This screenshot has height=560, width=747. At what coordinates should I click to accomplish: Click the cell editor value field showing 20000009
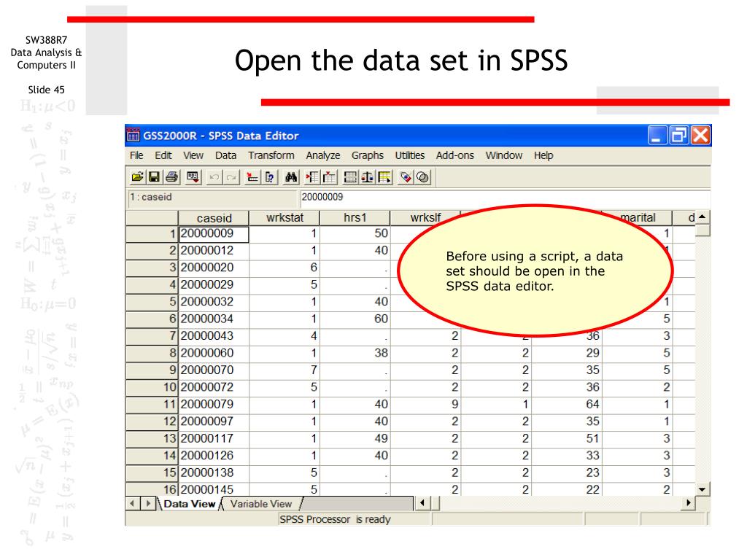[505, 198]
